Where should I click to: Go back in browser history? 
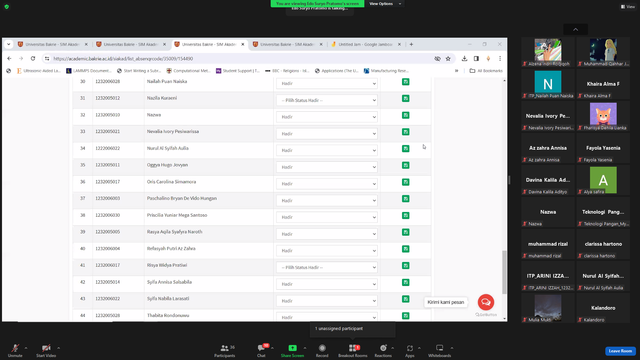9,59
